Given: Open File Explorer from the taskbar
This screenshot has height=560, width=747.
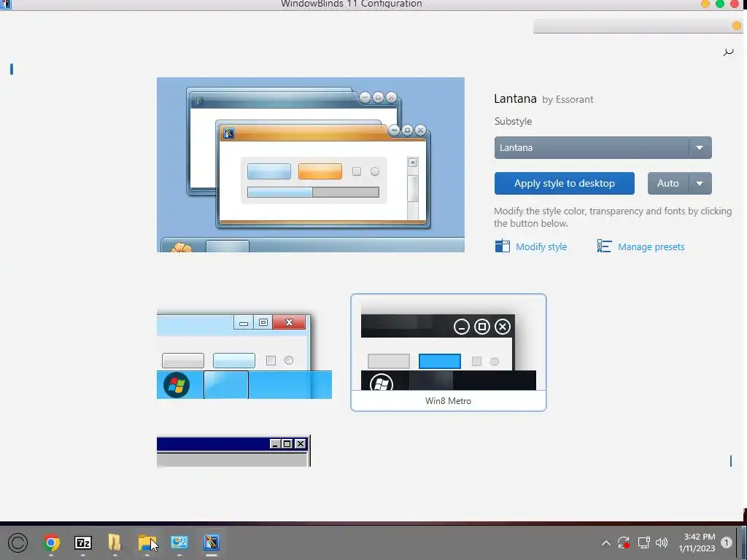Looking at the screenshot, I should [x=147, y=542].
